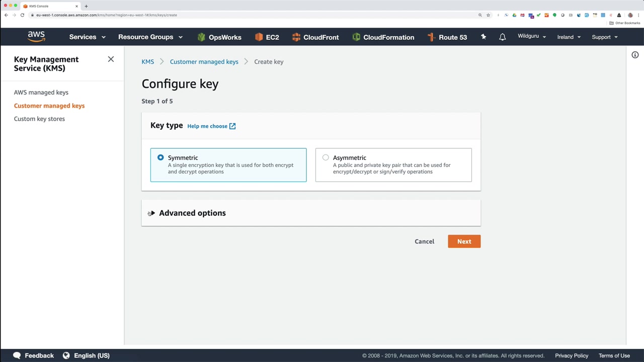Open a new browser tab
Screen dimensions: 644x362
click(86, 6)
